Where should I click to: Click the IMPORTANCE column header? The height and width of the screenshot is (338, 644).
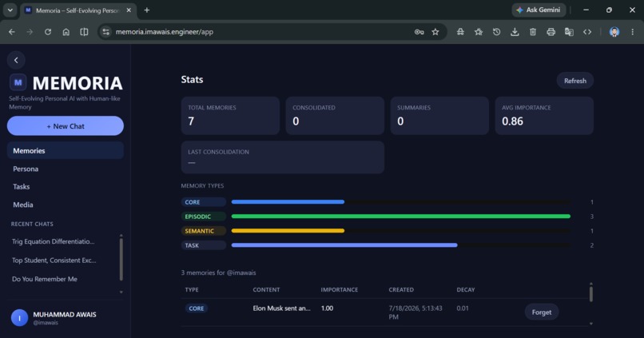(340, 289)
